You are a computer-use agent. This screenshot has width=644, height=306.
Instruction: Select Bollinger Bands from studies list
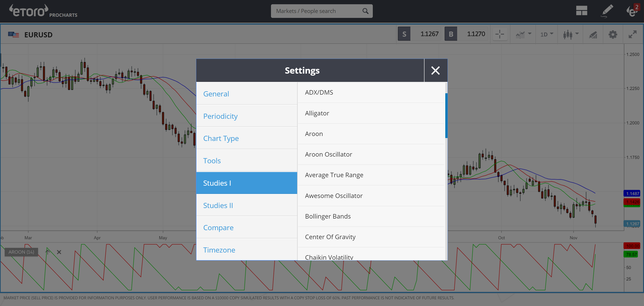328,216
